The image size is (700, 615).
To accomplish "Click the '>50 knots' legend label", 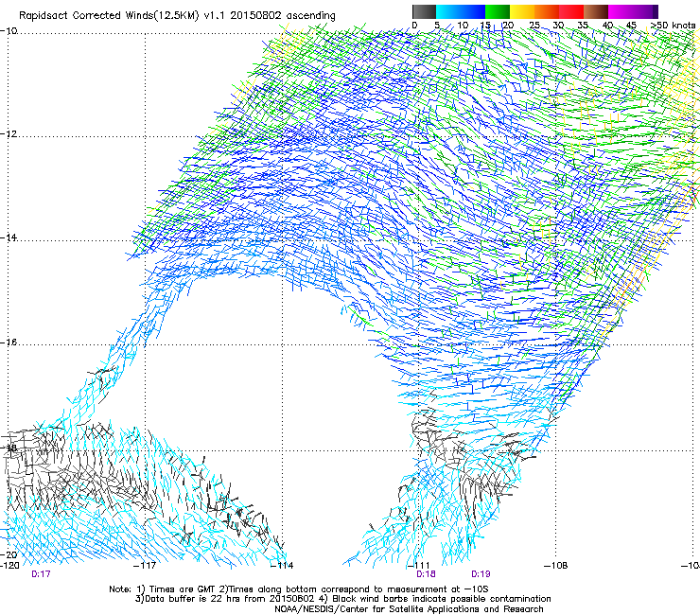I will click(673, 26).
